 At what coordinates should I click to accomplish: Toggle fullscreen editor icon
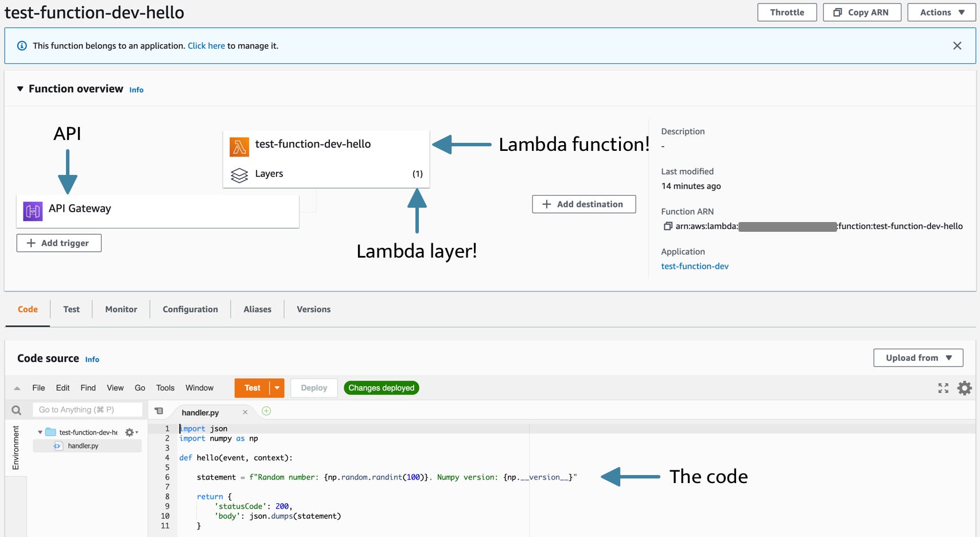(943, 388)
